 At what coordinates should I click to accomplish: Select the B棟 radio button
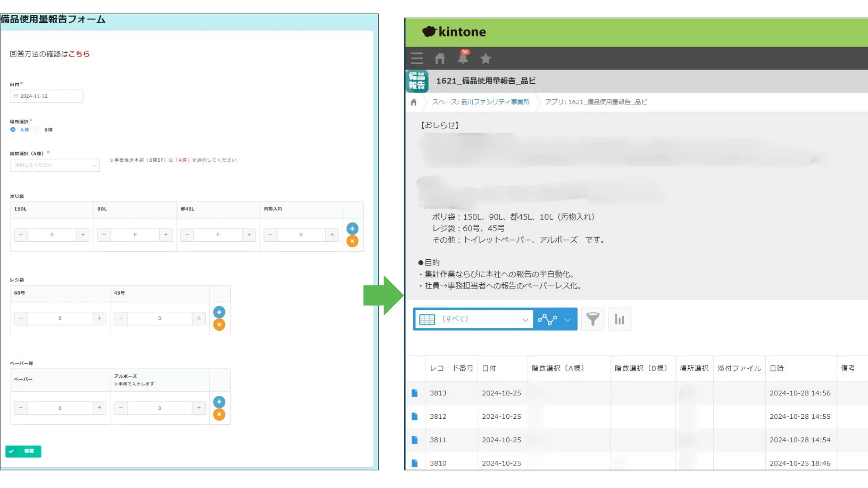(x=37, y=130)
